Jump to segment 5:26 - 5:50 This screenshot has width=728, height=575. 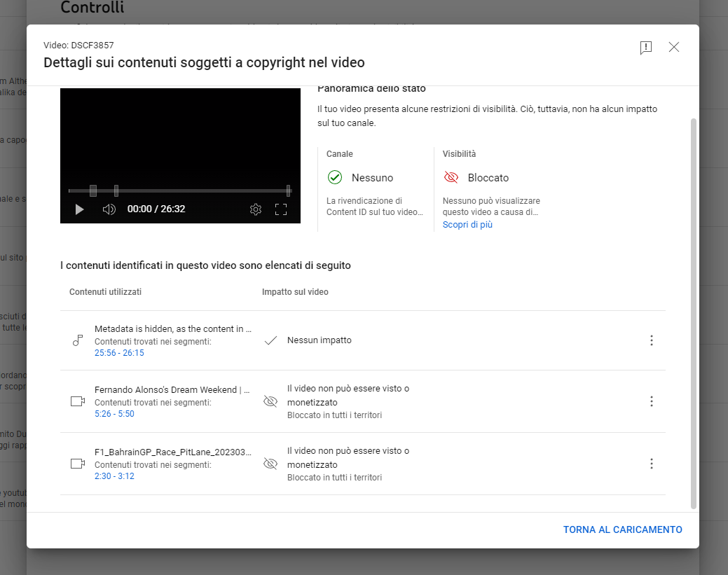(114, 413)
